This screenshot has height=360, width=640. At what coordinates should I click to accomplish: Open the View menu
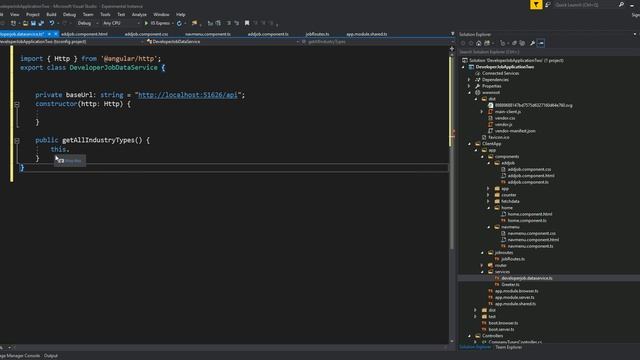point(15,14)
